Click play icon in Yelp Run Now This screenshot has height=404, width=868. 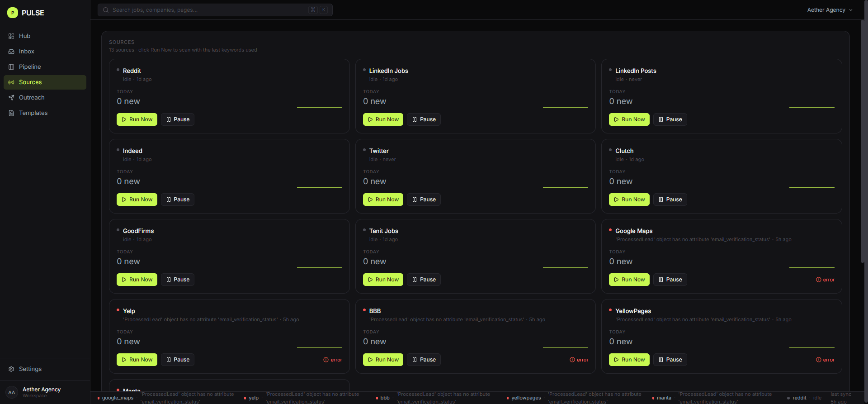pos(124,360)
